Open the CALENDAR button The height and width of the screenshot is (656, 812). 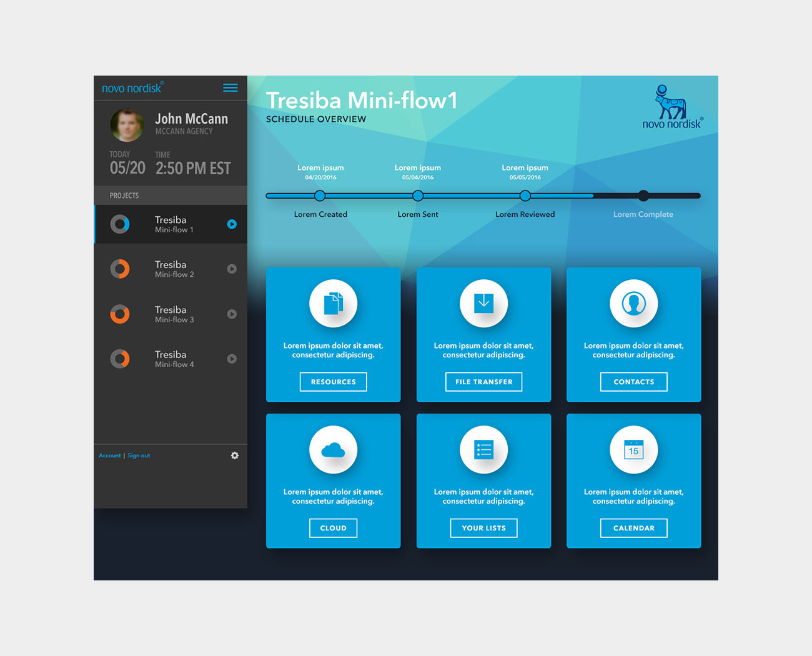634,528
